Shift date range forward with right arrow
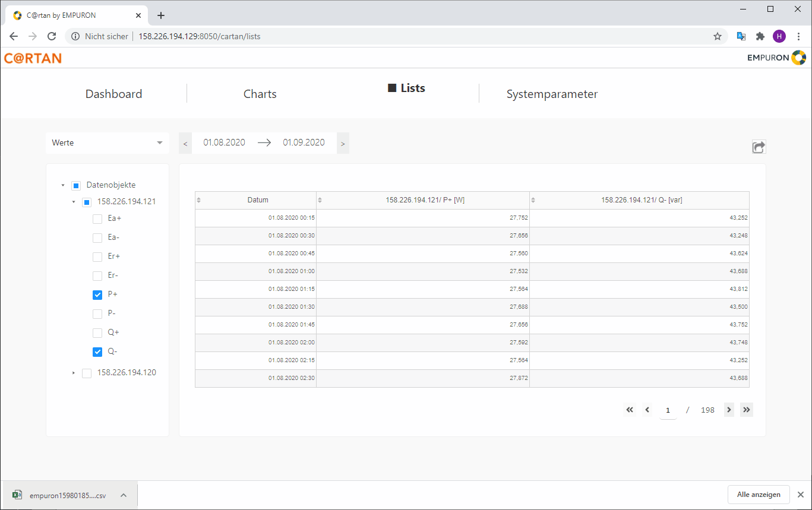812x510 pixels. (x=343, y=143)
